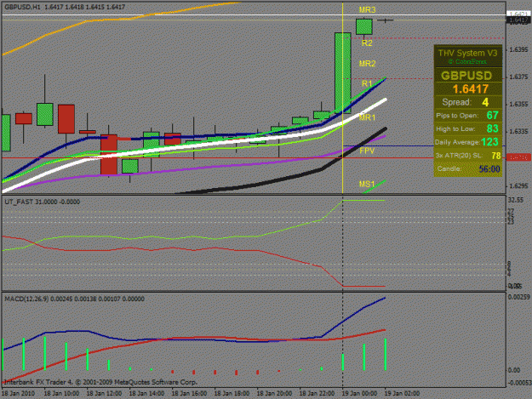Click the Candle timer 56:00

tap(489, 168)
